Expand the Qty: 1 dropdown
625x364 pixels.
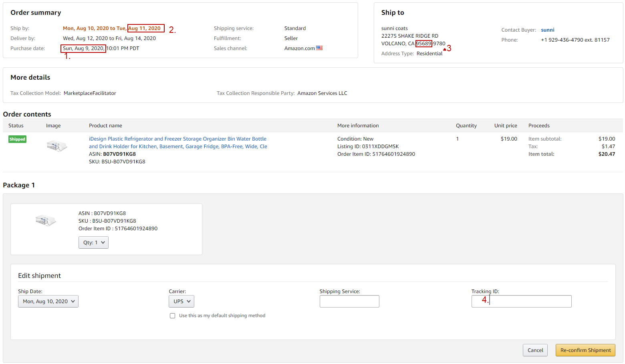pyautogui.click(x=93, y=243)
